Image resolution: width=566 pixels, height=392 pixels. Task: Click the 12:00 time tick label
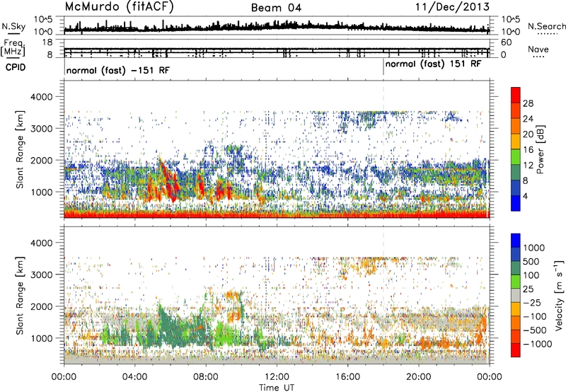coord(277,377)
